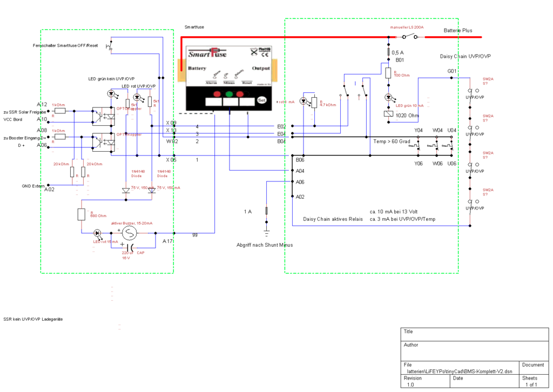
Task: Click the 1kOhm resistor at A08
Action: click(x=60, y=137)
